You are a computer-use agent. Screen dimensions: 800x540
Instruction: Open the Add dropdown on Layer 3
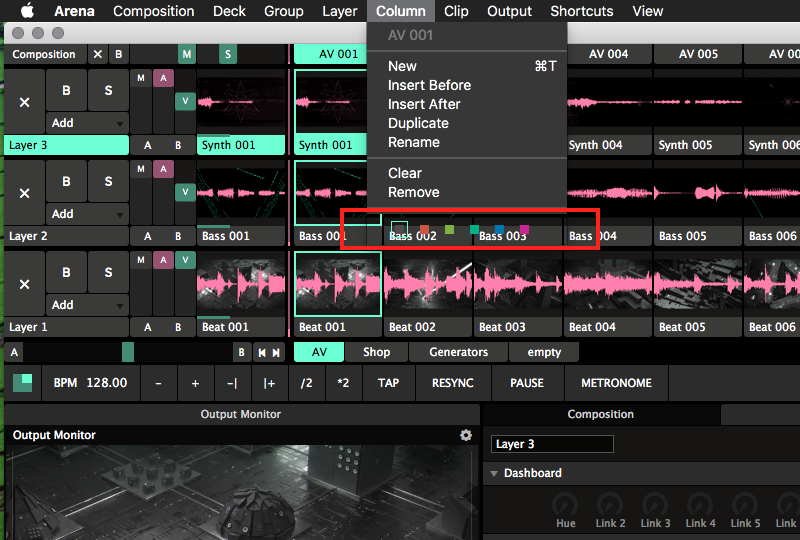point(88,123)
